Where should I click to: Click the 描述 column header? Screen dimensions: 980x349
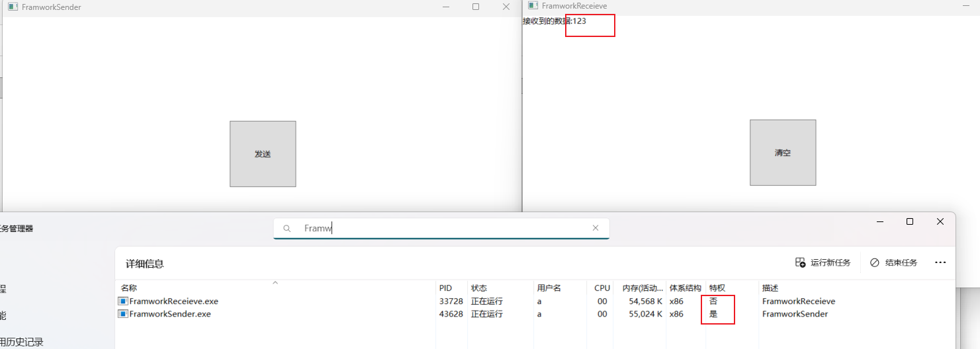pos(770,288)
